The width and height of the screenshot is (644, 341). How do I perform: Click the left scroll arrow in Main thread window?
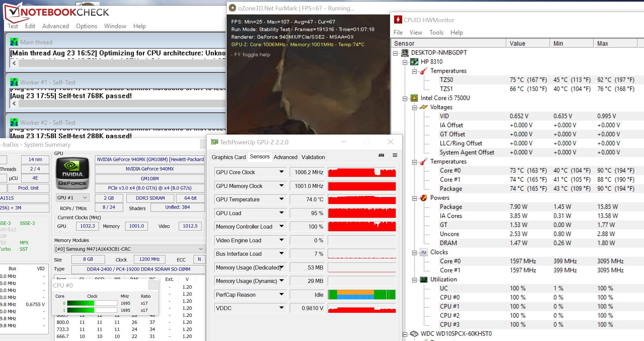tap(14, 63)
